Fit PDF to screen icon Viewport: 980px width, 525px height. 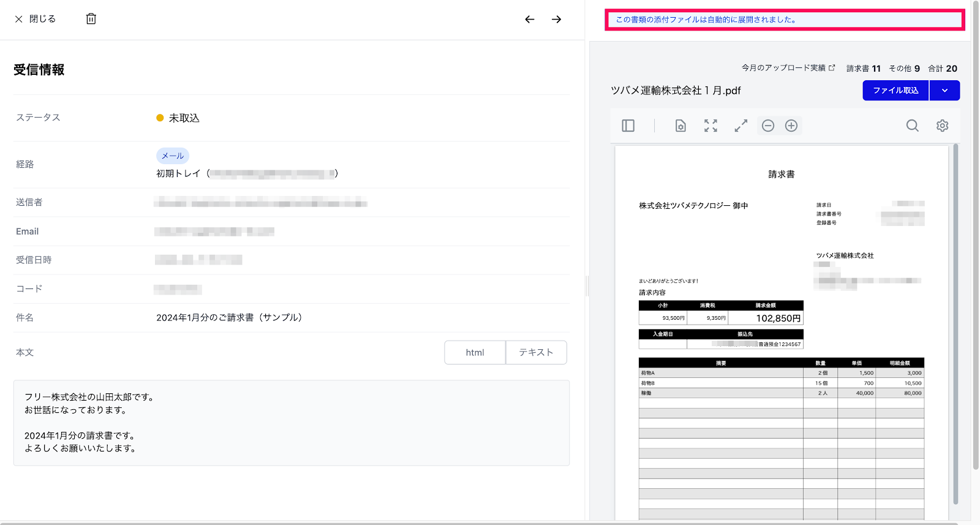(x=710, y=126)
